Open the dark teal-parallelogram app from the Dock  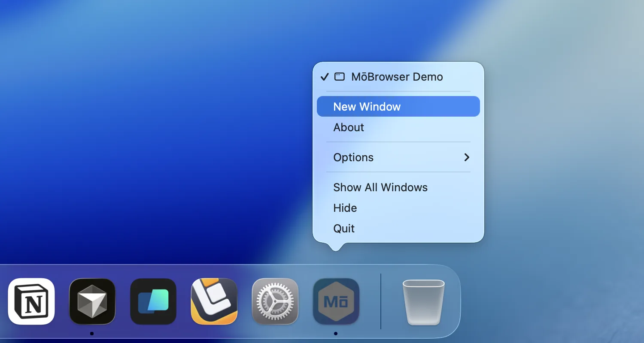(153, 301)
